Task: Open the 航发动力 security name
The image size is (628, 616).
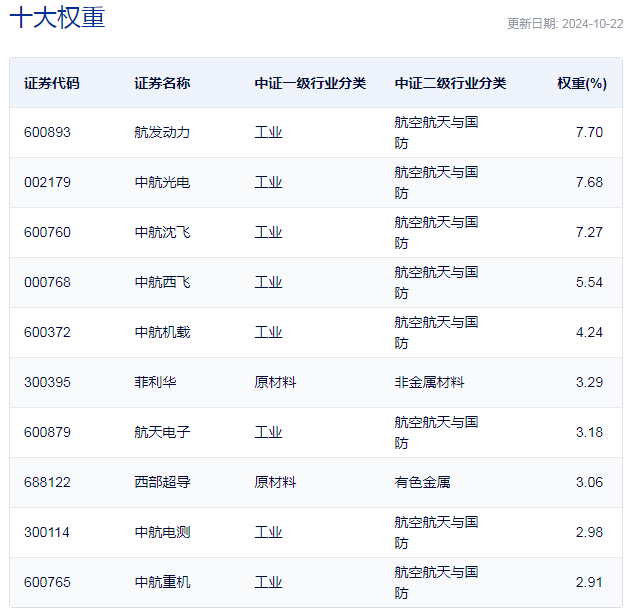Action: click(162, 132)
